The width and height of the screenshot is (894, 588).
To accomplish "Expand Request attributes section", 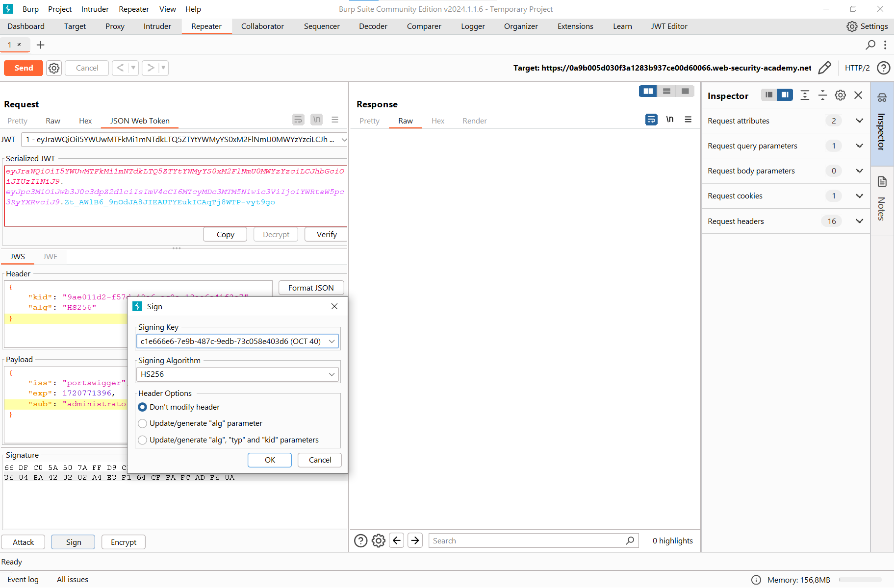I will click(859, 121).
